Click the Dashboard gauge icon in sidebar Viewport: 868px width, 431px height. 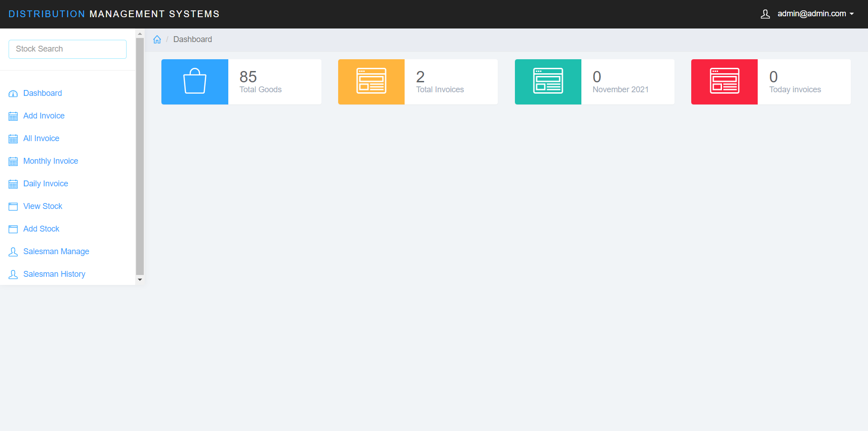point(13,94)
